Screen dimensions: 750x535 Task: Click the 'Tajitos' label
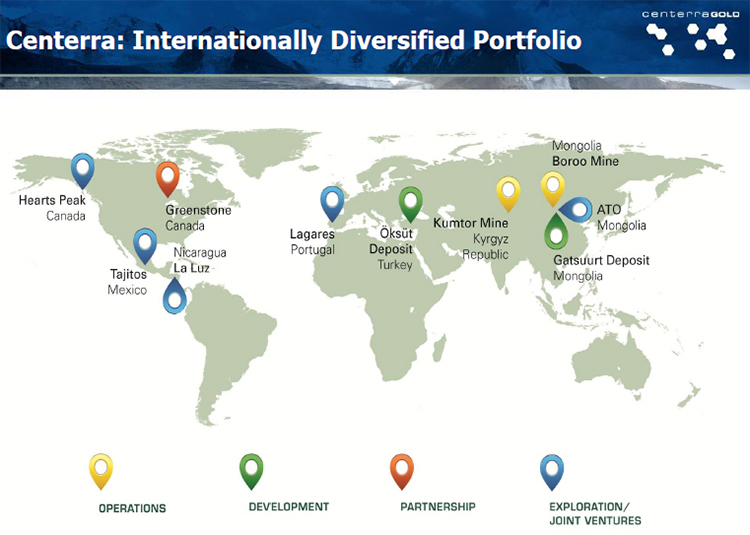click(x=128, y=274)
